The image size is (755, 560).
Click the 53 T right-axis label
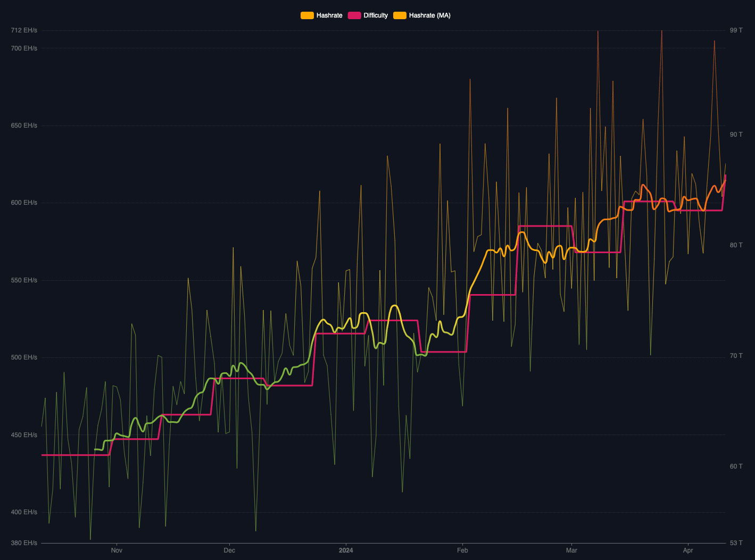(x=735, y=543)
